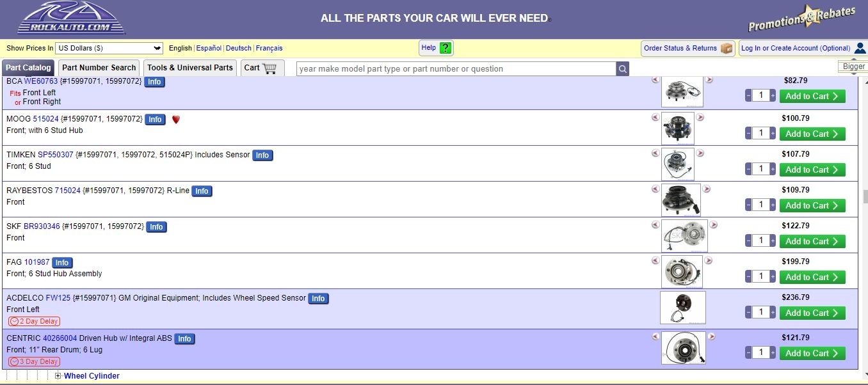Click the $236.79 price of ACDELCO FW125
The image size is (868, 385).
point(796,297)
